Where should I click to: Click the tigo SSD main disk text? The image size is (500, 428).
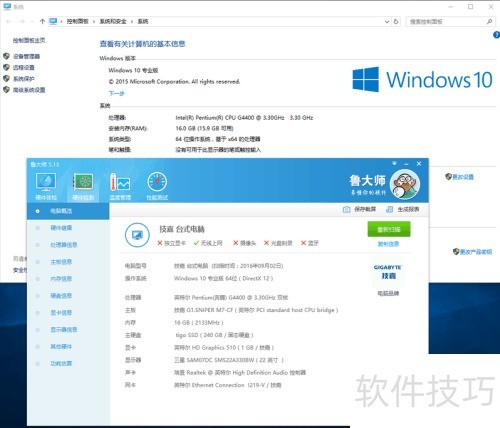[x=215, y=335]
